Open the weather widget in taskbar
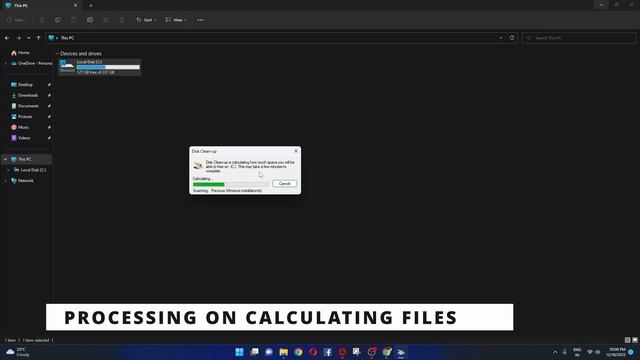Screen dimensions: 640x360 19,352
